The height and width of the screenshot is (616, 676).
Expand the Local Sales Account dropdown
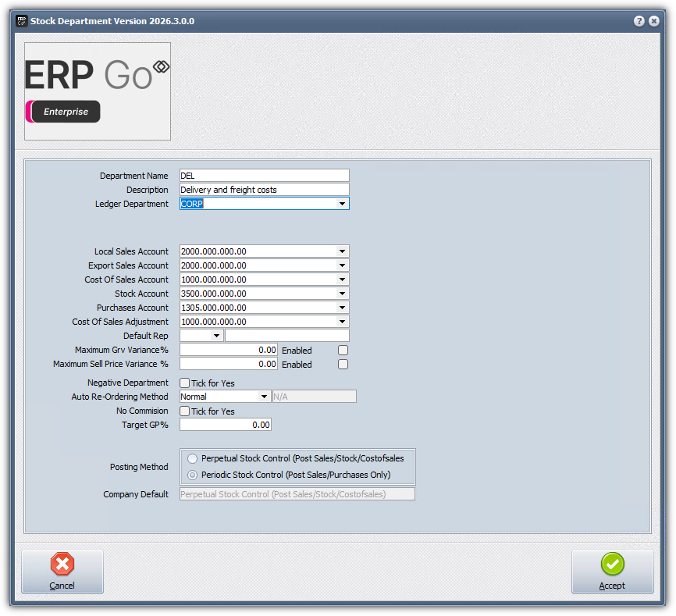[342, 251]
